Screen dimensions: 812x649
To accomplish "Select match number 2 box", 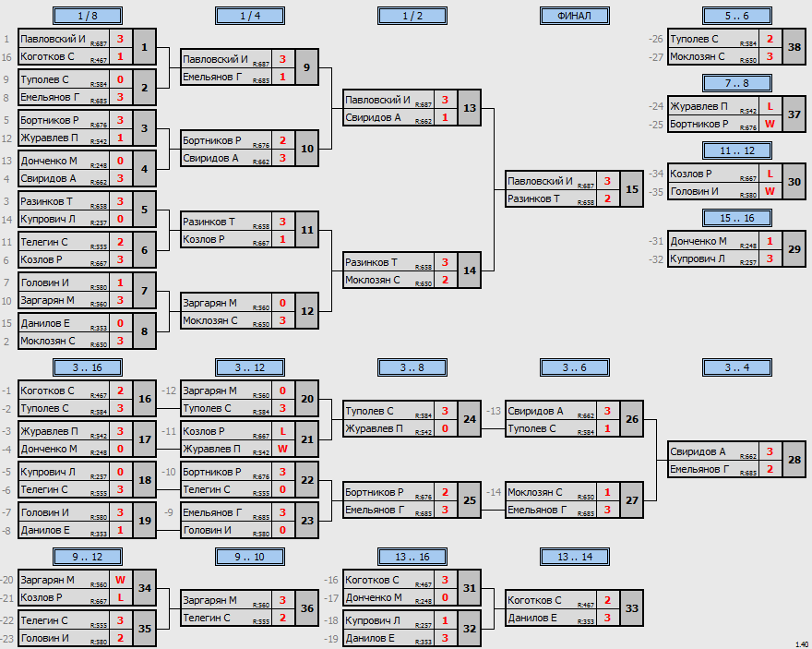I will 145,88.
